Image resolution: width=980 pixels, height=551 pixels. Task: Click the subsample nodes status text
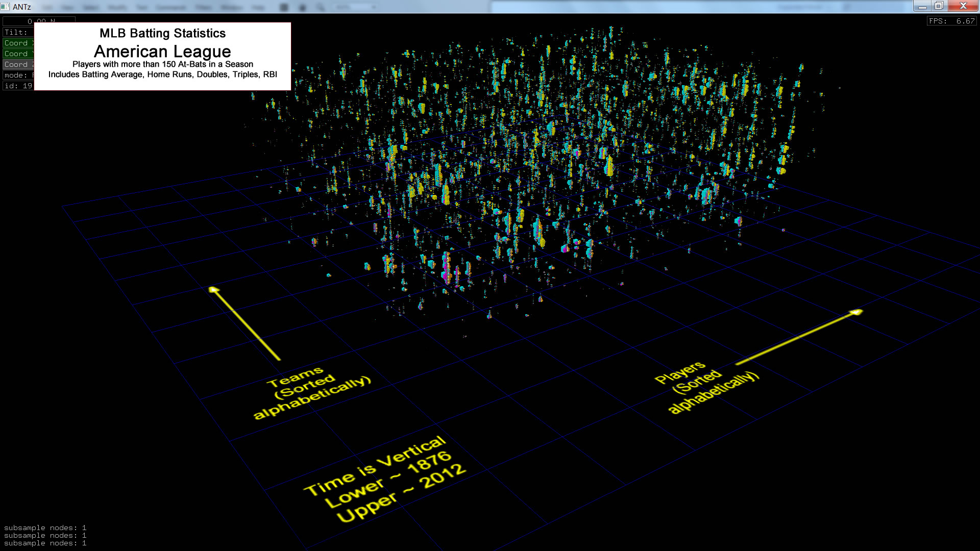click(x=45, y=535)
